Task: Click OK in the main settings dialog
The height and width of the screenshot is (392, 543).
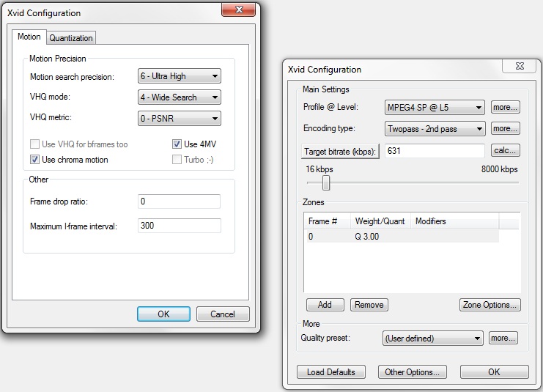Action: coord(495,372)
